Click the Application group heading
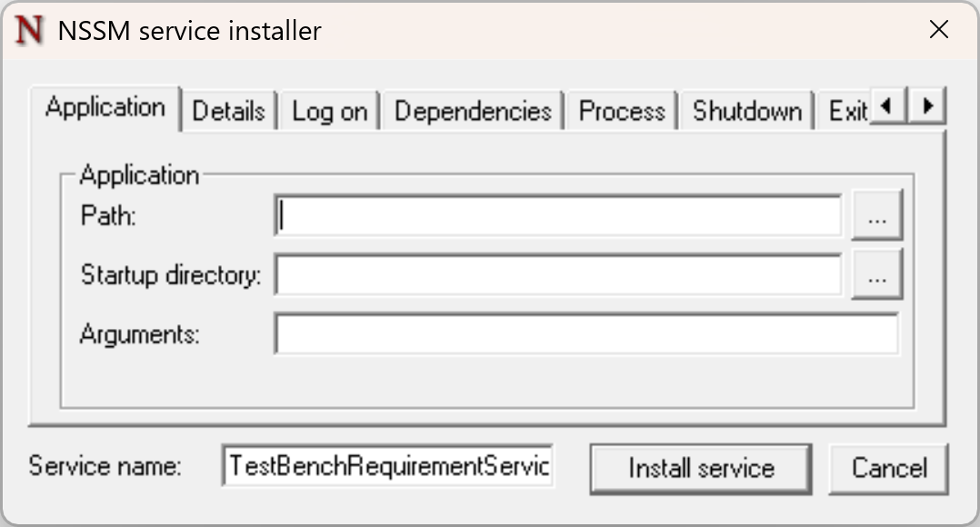This screenshot has height=527, width=980. point(139,174)
